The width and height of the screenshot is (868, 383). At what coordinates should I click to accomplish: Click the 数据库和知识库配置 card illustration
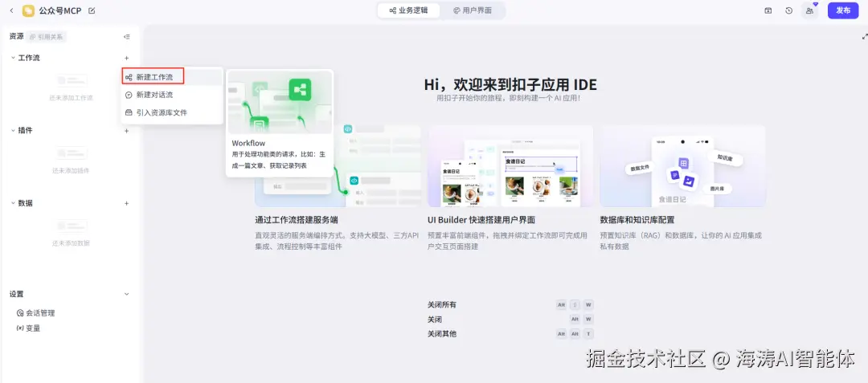pos(682,166)
